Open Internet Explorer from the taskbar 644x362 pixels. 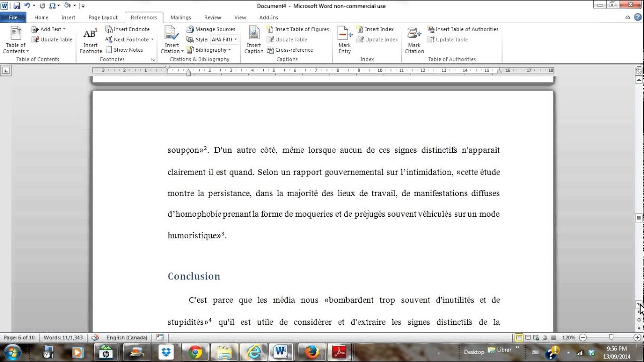(x=254, y=352)
